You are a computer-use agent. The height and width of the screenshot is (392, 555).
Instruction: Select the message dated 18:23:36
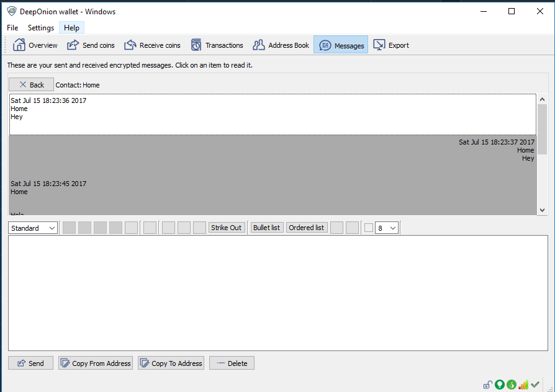pyautogui.click(x=273, y=114)
